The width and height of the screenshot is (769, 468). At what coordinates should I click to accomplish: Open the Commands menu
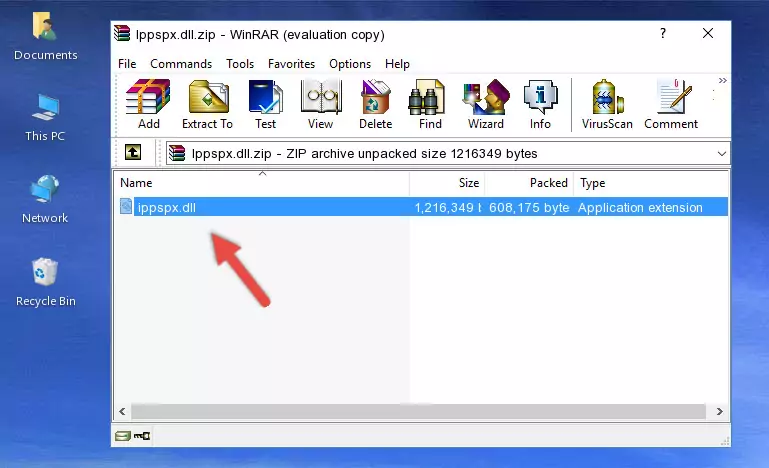pyautogui.click(x=181, y=64)
